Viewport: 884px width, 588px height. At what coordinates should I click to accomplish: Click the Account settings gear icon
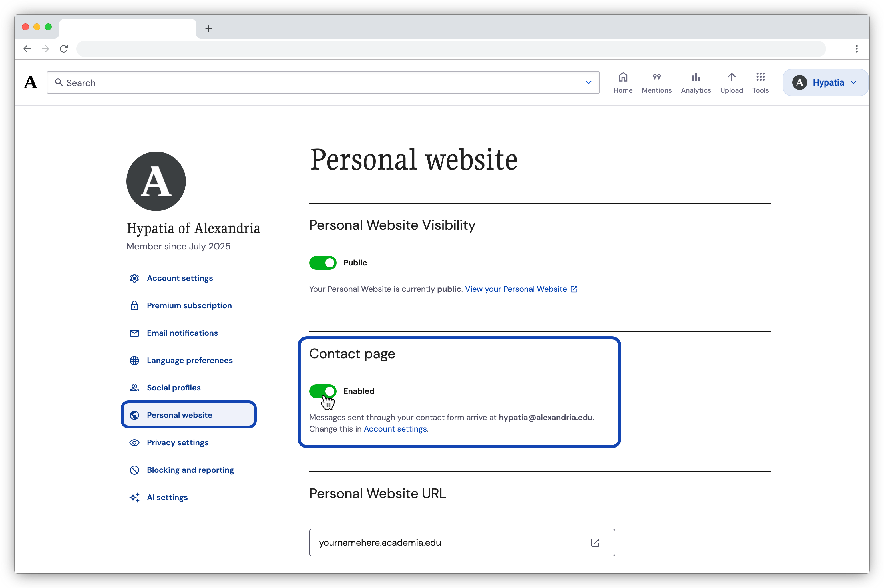tap(134, 278)
